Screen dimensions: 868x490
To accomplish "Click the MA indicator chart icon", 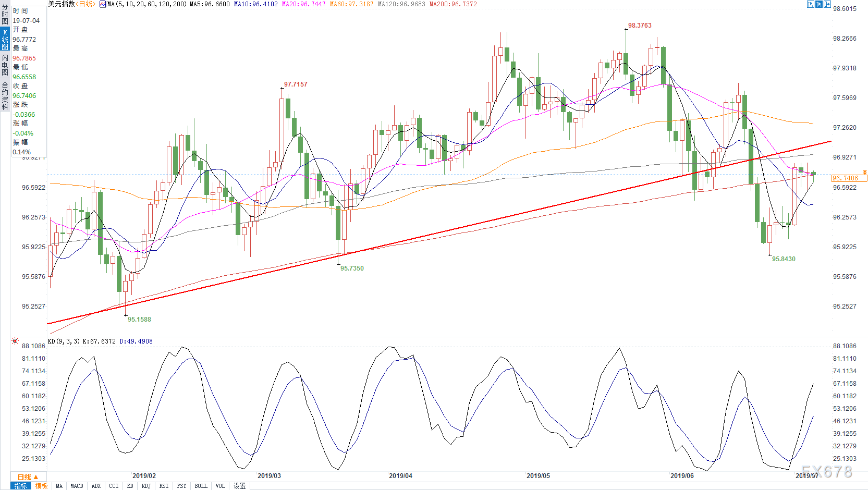I will pos(103,4).
